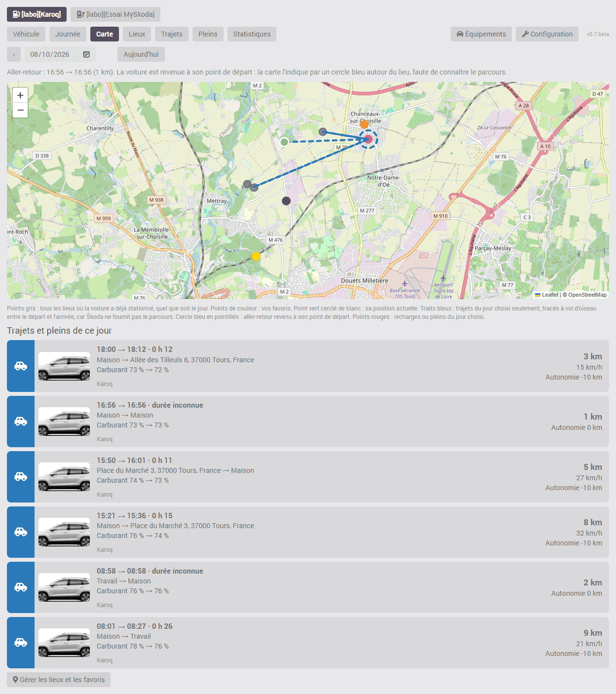The image size is (616, 694).
Task: Click car icon of 15:50 → 16:01 trip
Action: point(21,476)
